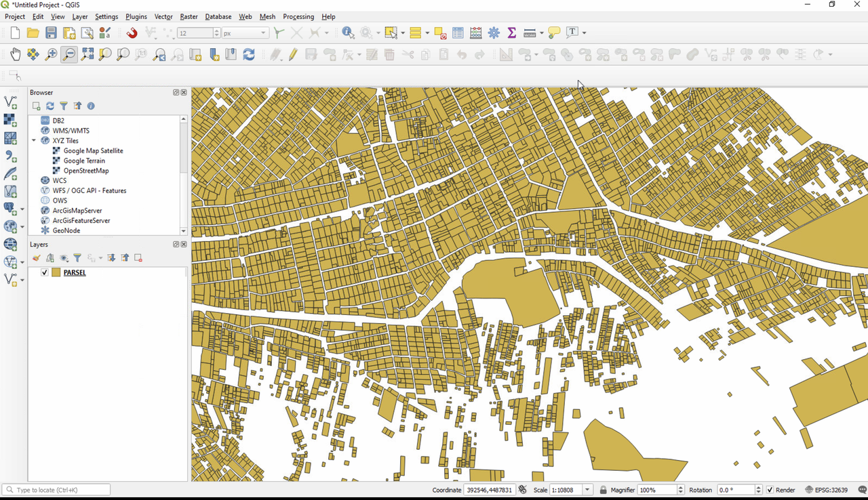The width and height of the screenshot is (868, 500).
Task: Open the px units dropdown
Action: [263, 33]
